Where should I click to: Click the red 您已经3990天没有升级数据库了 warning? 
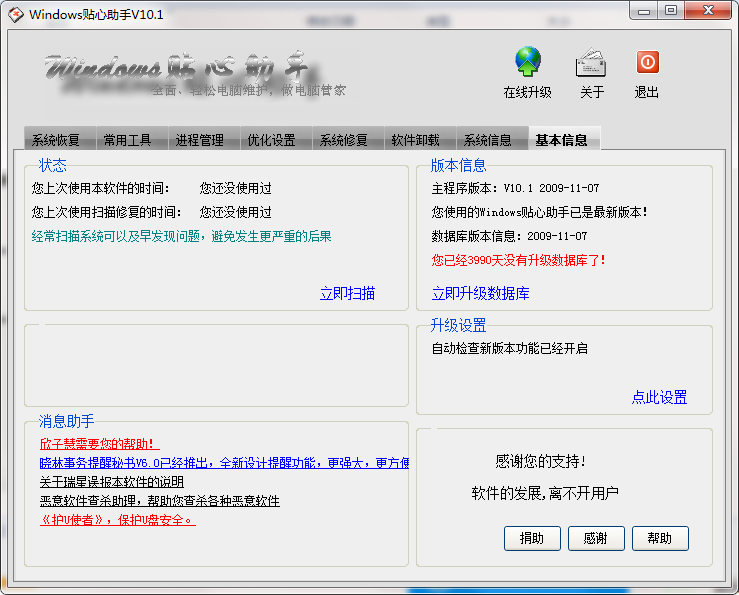(x=518, y=260)
